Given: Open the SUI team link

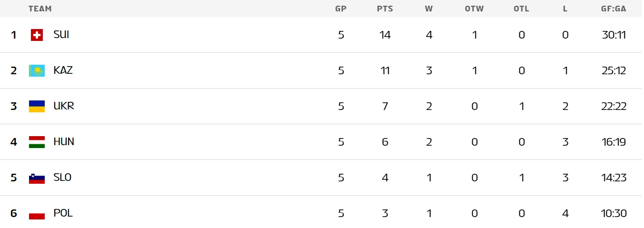Looking at the screenshot, I should pyautogui.click(x=61, y=34).
